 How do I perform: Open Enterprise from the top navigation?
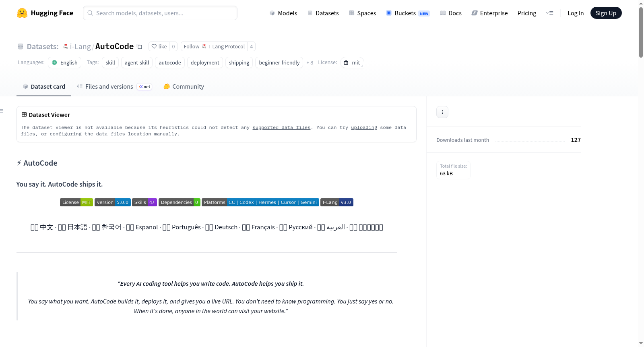click(490, 13)
